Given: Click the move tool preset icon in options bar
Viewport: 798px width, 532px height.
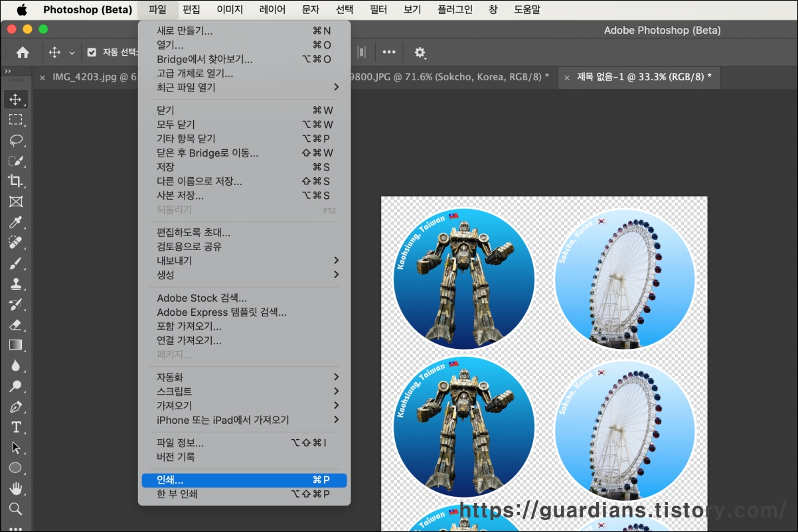Looking at the screenshot, I should [54, 52].
